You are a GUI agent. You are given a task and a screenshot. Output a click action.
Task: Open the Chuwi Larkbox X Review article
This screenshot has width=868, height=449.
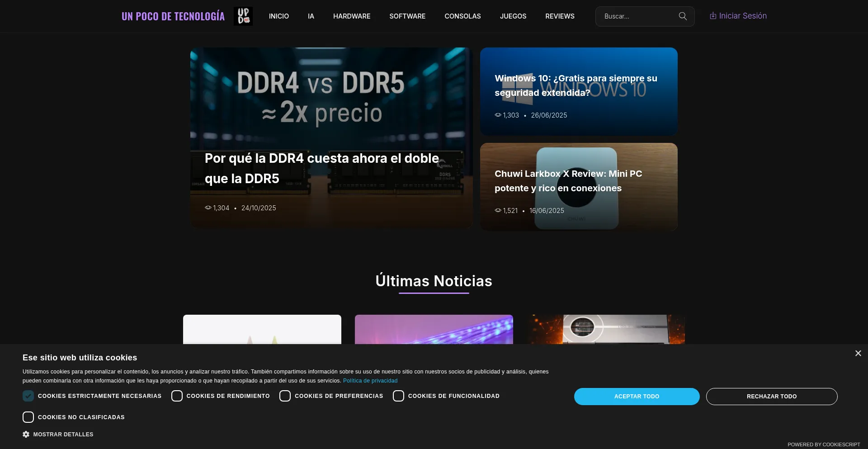click(x=568, y=181)
